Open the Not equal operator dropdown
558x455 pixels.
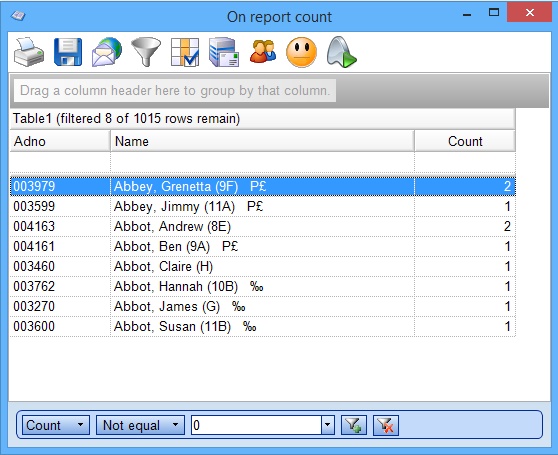[140, 425]
